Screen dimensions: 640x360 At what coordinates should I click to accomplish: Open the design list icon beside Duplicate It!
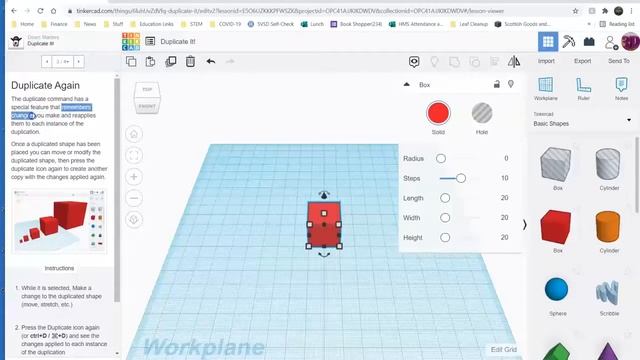(x=150, y=41)
